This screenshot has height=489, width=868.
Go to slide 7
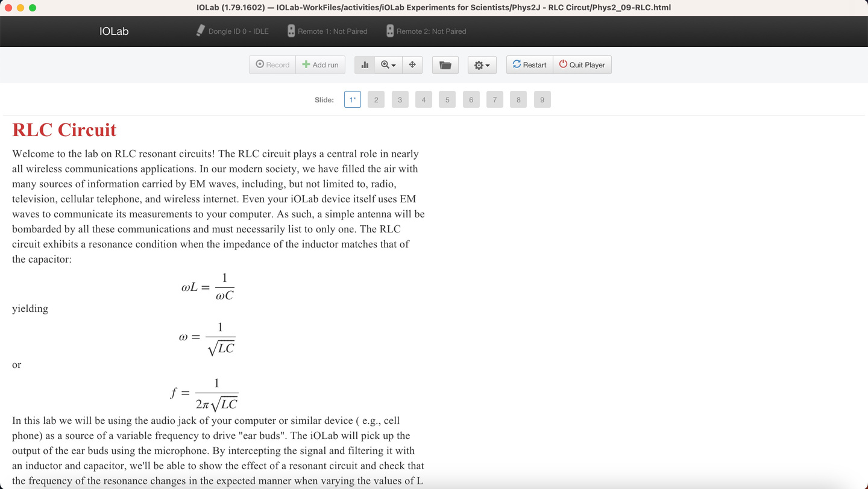coord(495,100)
